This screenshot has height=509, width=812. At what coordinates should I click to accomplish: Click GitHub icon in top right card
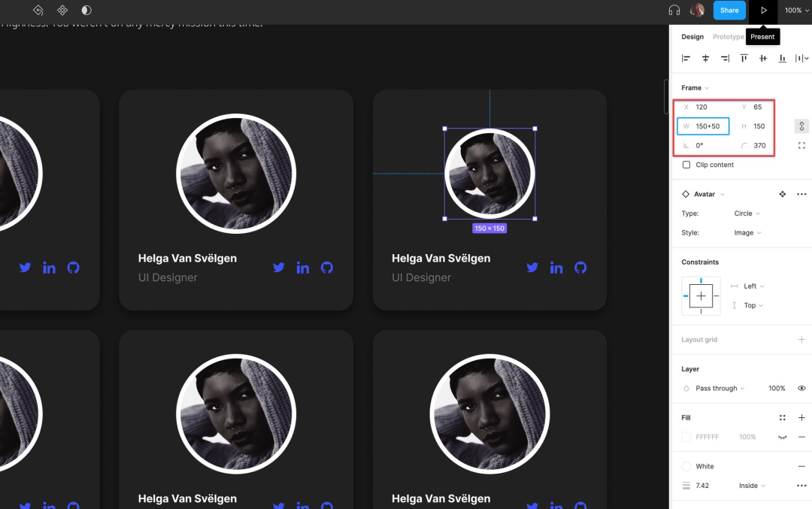pyautogui.click(x=580, y=268)
